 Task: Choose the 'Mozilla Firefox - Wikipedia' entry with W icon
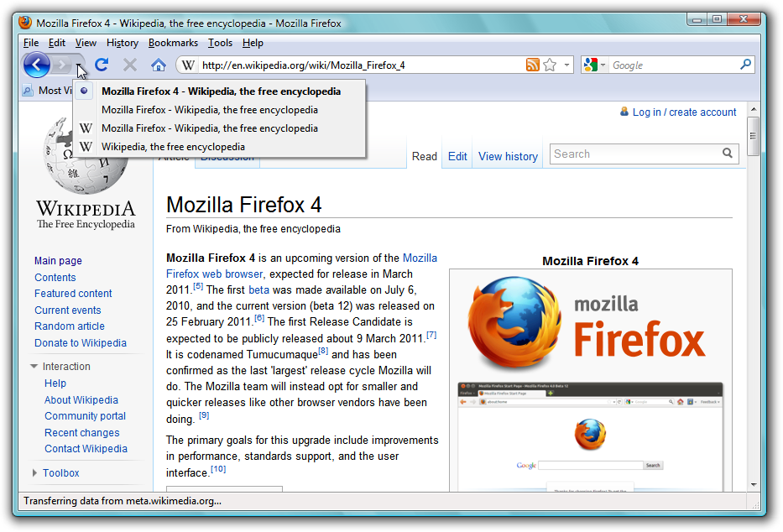220,128
